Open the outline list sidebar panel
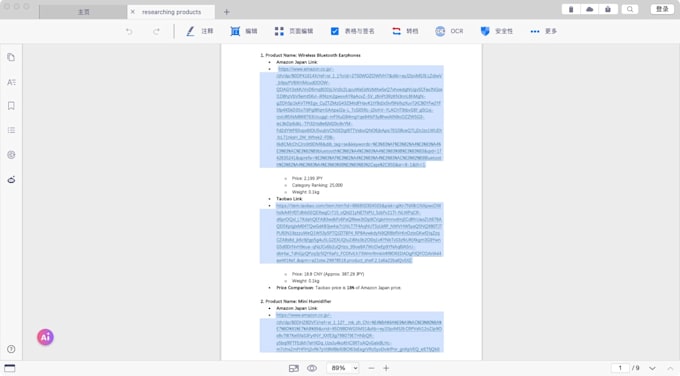 tap(11, 130)
